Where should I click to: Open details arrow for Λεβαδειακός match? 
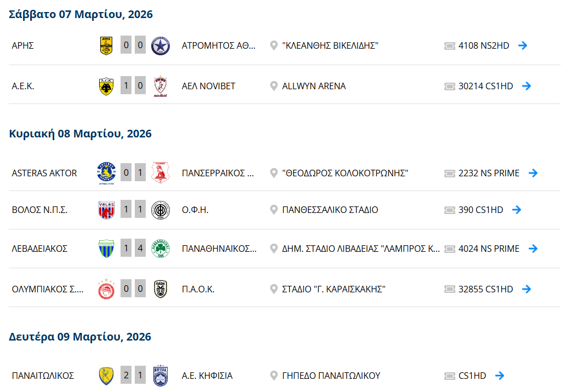[x=533, y=249]
